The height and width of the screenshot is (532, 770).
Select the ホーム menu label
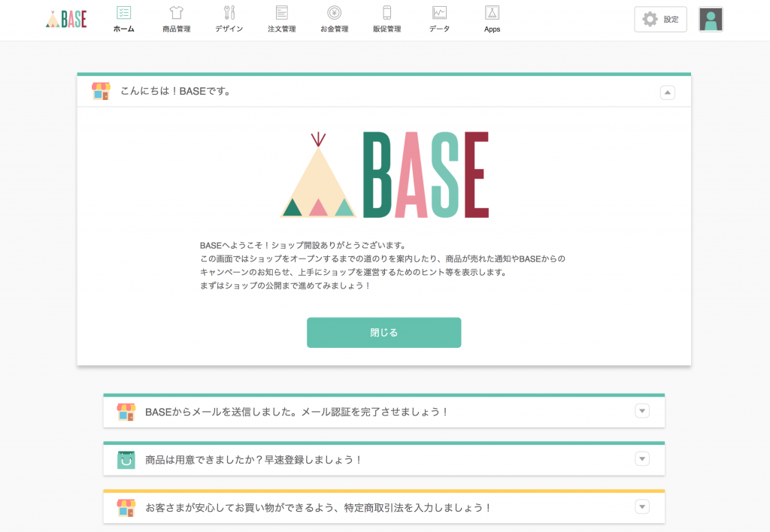point(124,29)
